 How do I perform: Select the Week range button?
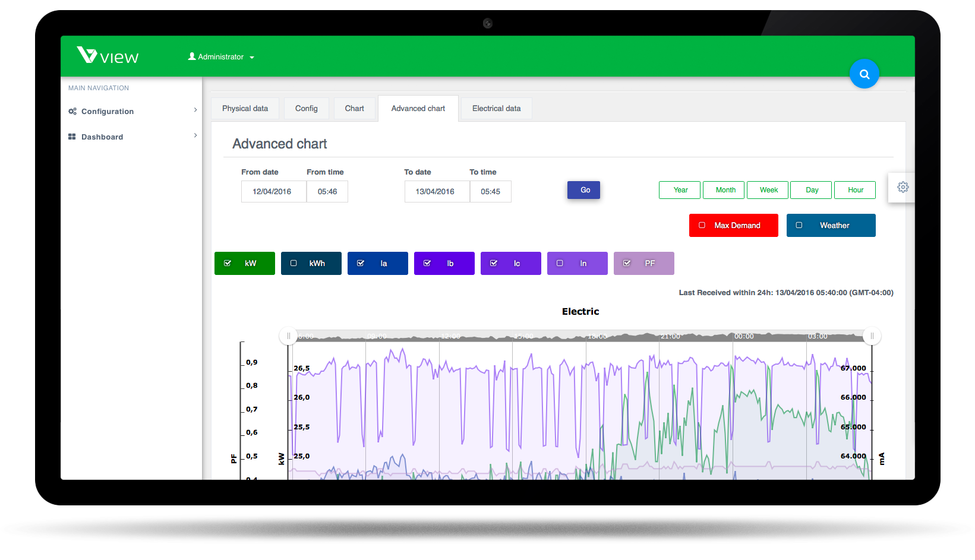(768, 190)
